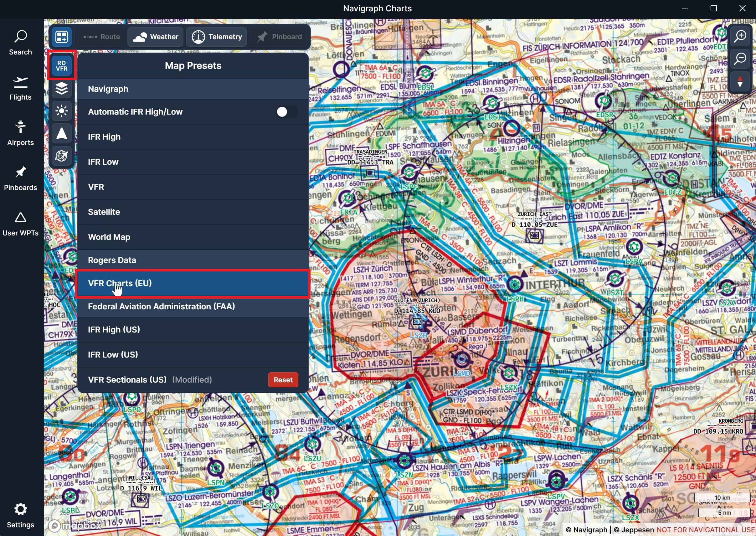Reset the VFR Sectionals (US) preset

pos(283,379)
